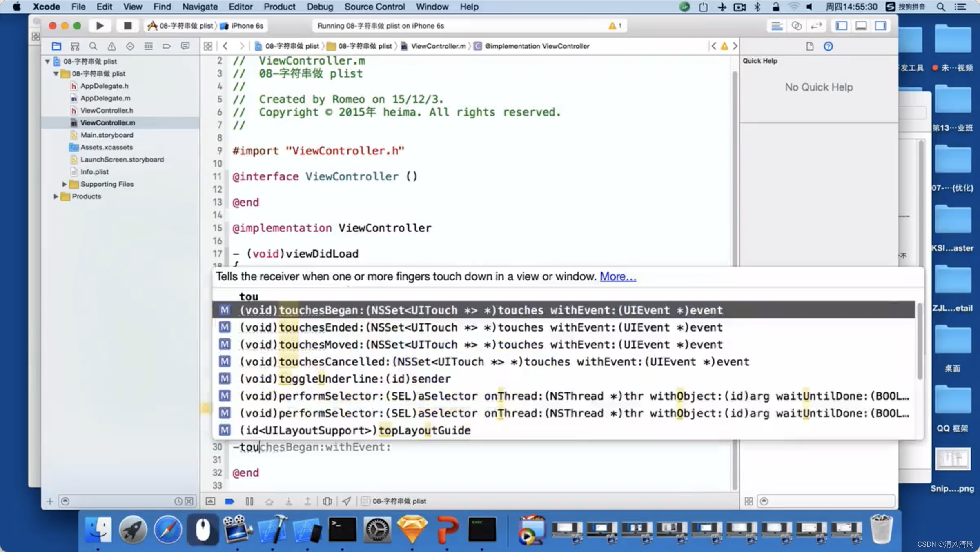Collapse the 08-字符串做 plist project root
The width and height of the screenshot is (980, 552).
tap(47, 61)
